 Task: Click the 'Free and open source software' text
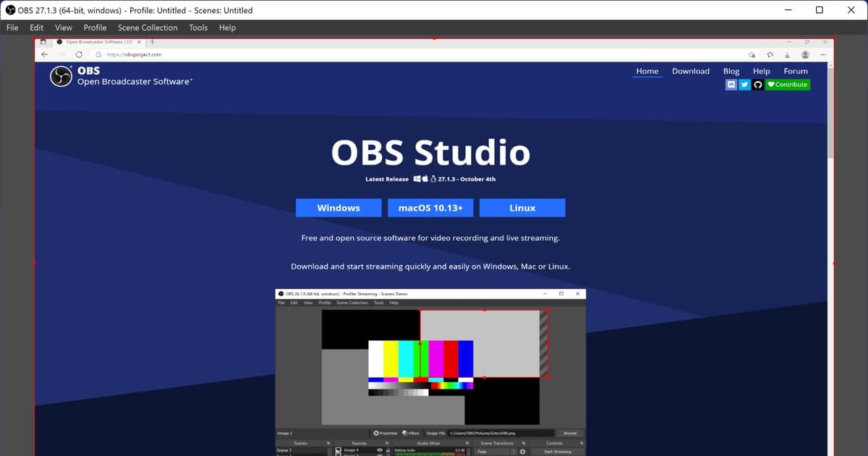(430, 237)
